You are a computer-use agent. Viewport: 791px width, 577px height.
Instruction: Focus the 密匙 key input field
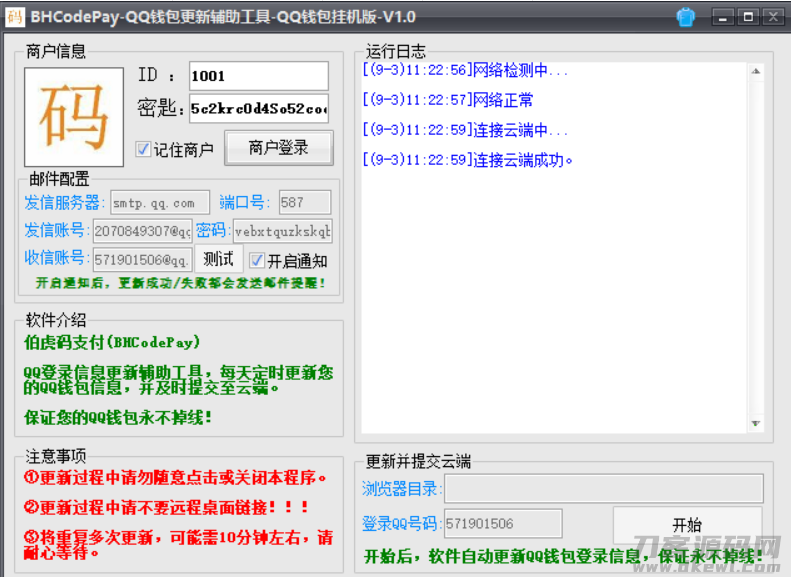pyautogui.click(x=259, y=108)
